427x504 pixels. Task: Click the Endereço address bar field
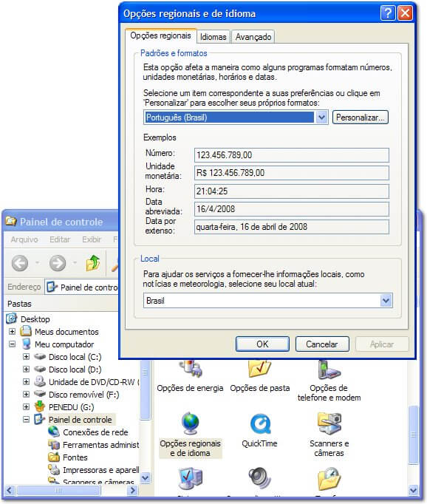[82, 287]
